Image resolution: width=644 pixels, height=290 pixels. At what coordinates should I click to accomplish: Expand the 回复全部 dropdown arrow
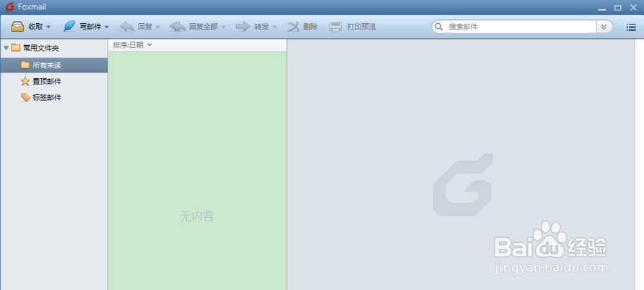tap(223, 27)
